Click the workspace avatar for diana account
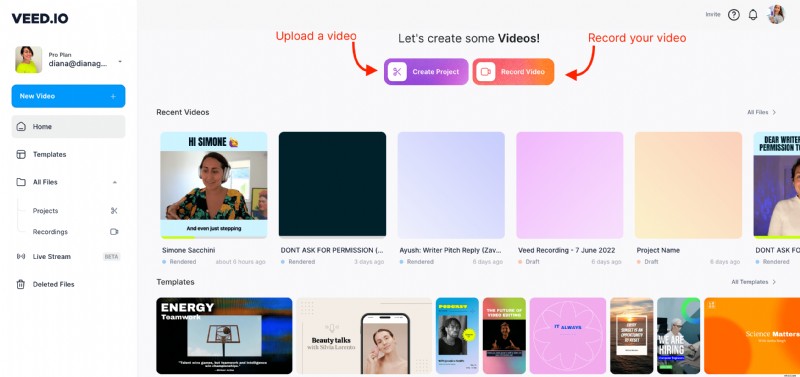Image resolution: width=800 pixels, height=377 pixels. click(x=29, y=60)
